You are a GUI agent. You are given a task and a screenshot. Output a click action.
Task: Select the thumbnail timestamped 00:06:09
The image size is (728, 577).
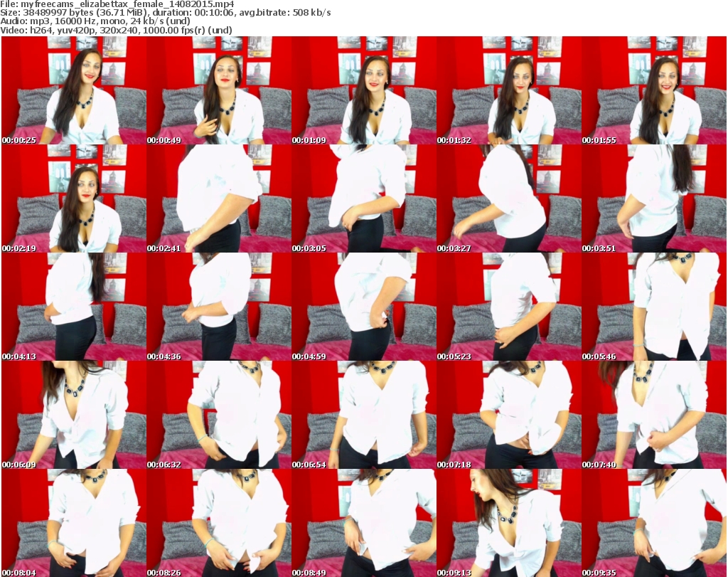coord(74,415)
